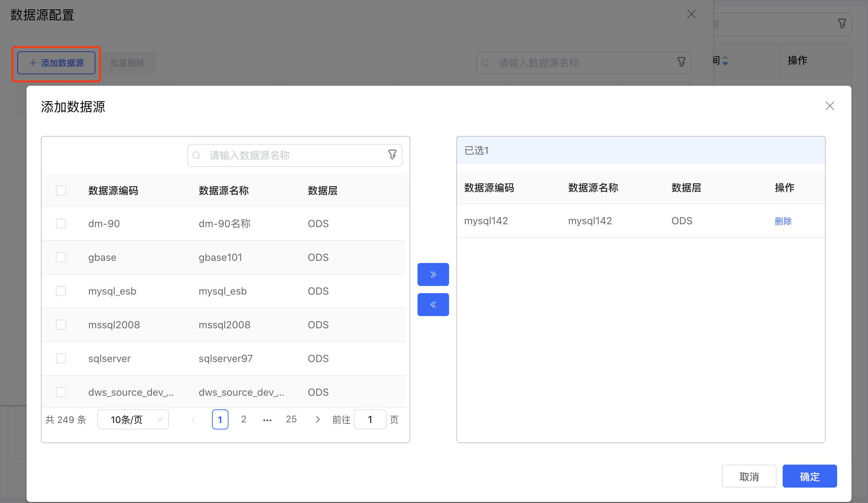Toggle the select-all header checkbox

61,191
